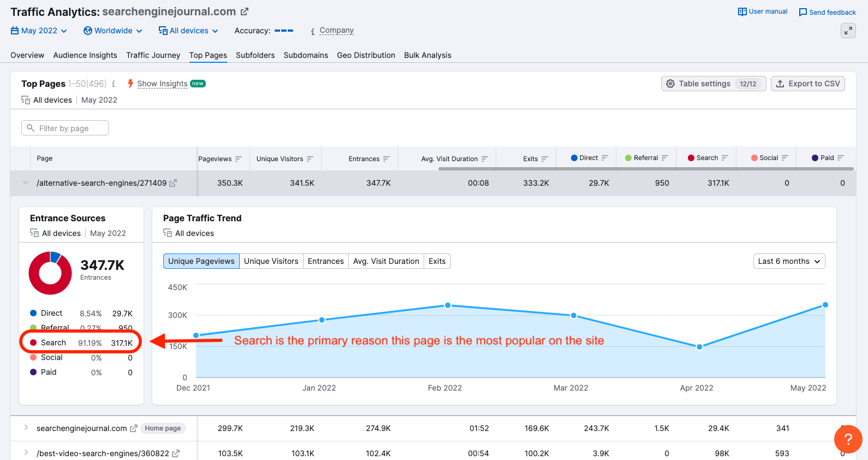
Task: Click the Jan 2022 data point
Action: [x=322, y=320]
